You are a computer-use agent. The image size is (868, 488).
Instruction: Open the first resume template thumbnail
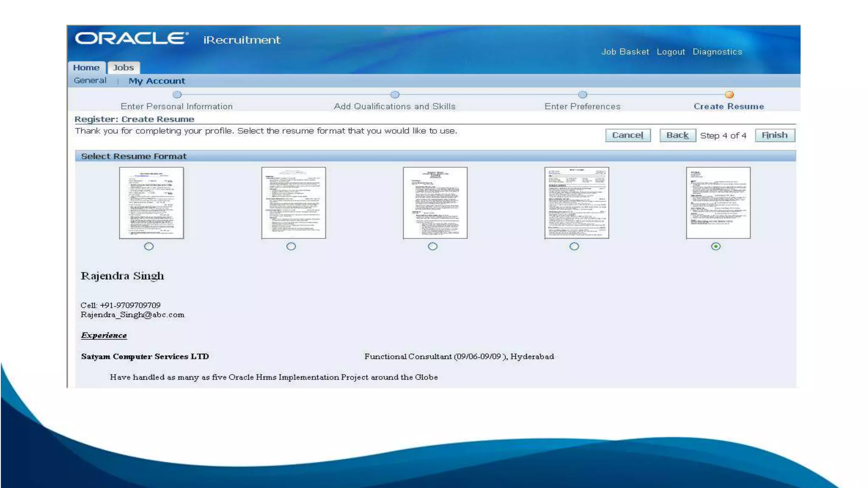click(151, 202)
